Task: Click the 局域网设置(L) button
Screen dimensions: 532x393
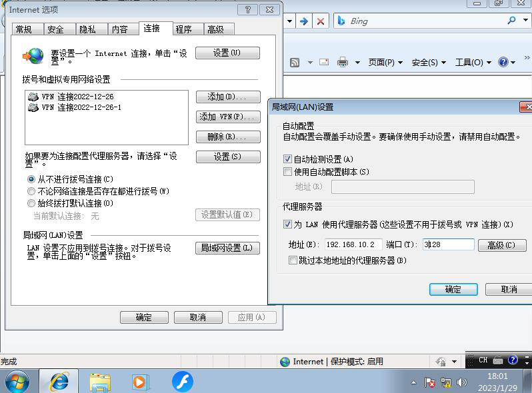Action: tap(227, 248)
